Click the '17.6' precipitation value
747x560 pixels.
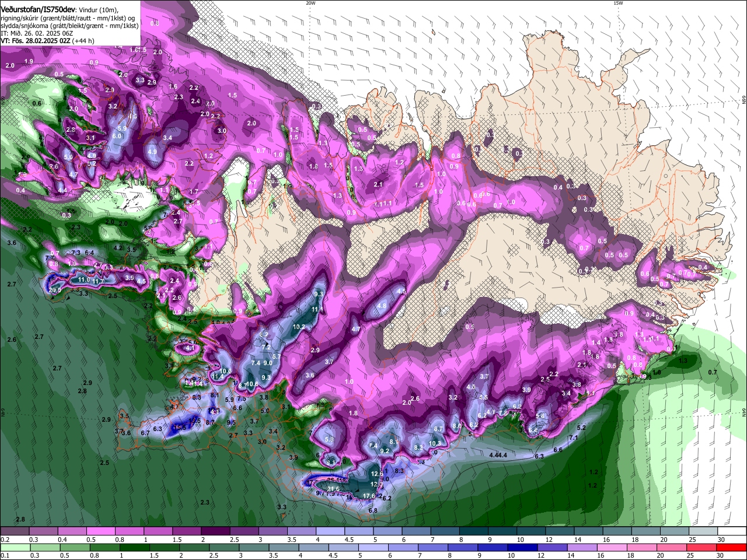click(x=369, y=496)
